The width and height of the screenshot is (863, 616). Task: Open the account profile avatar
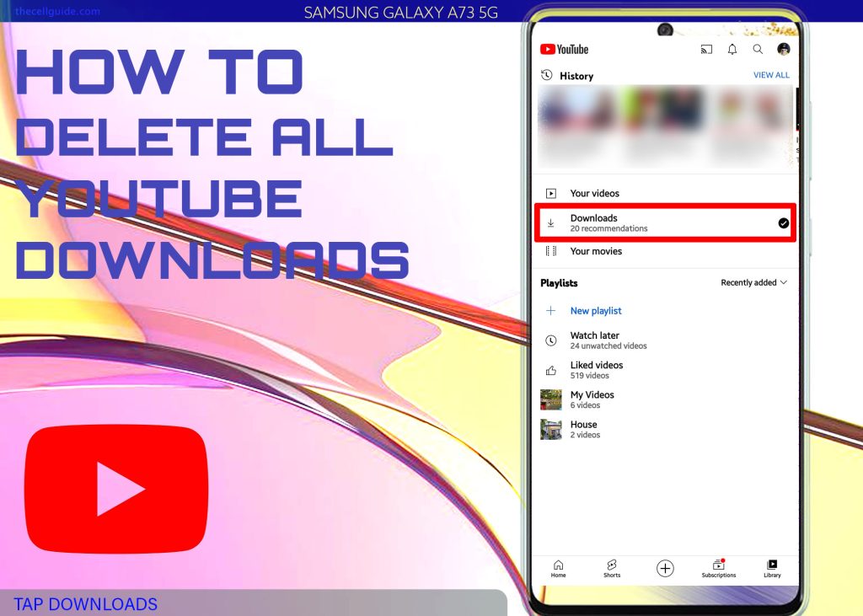pyautogui.click(x=784, y=50)
